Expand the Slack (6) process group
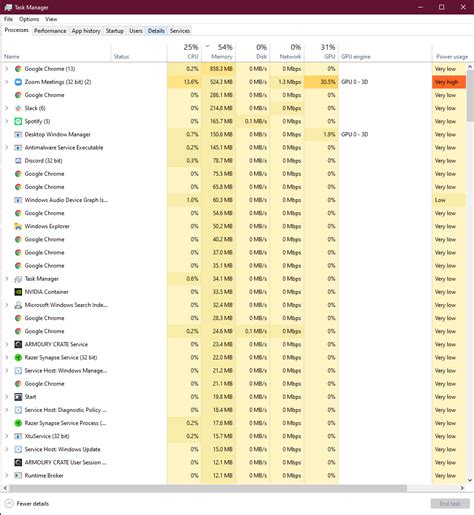Viewport: 474px width, 515px height. click(7, 108)
